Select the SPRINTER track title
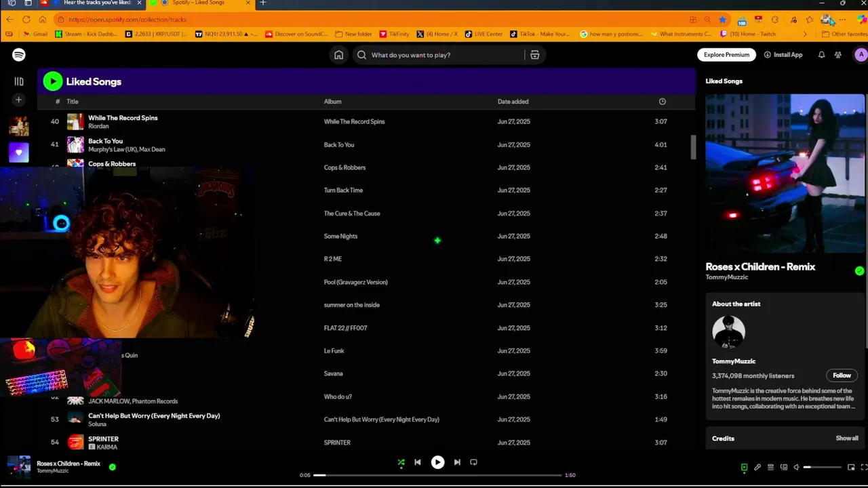The width and height of the screenshot is (868, 488). click(x=103, y=439)
